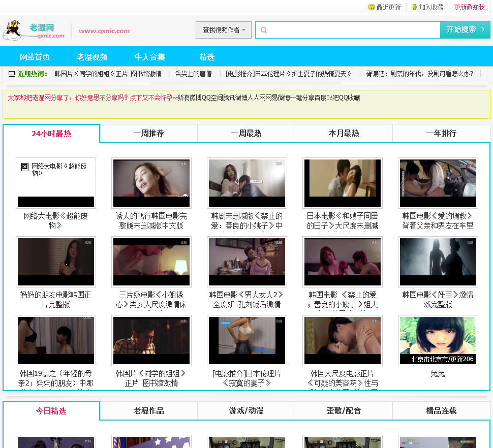The height and width of the screenshot is (448, 493).
Task: Switch to 一周推荐 tab
Action: click(149, 133)
